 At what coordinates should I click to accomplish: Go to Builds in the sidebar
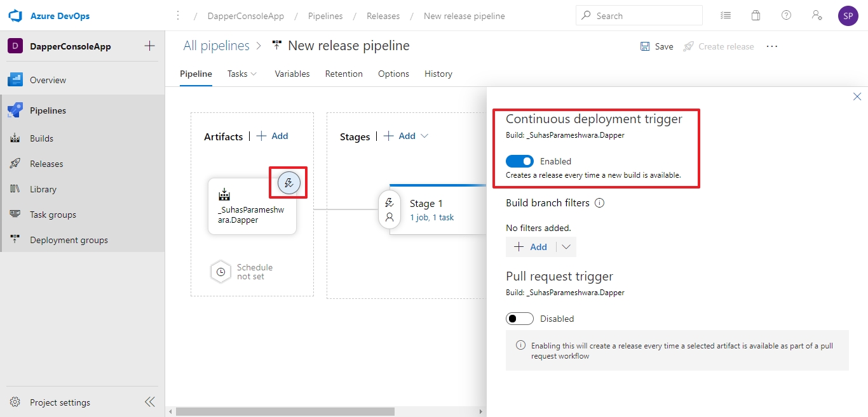coord(83,138)
